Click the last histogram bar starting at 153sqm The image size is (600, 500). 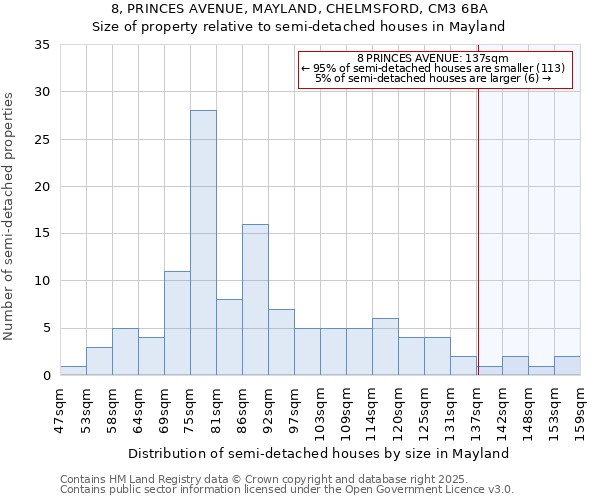[x=568, y=366]
